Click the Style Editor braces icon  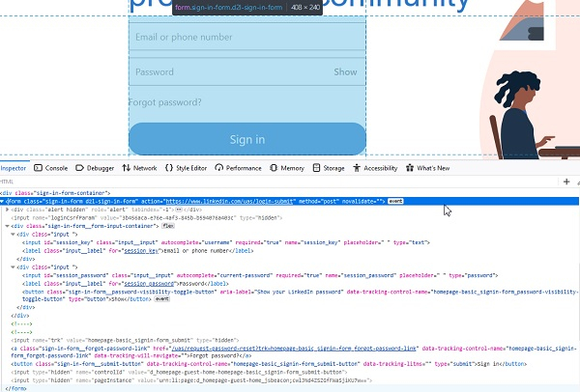(169, 168)
